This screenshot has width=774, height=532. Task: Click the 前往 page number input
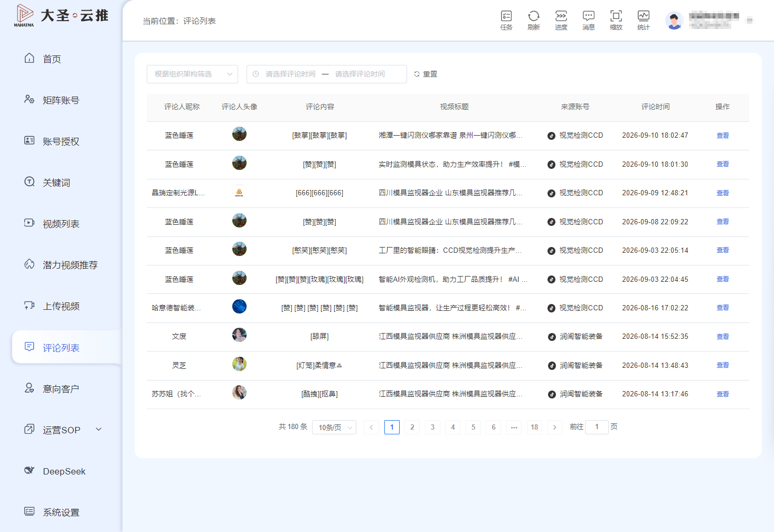[x=597, y=426]
